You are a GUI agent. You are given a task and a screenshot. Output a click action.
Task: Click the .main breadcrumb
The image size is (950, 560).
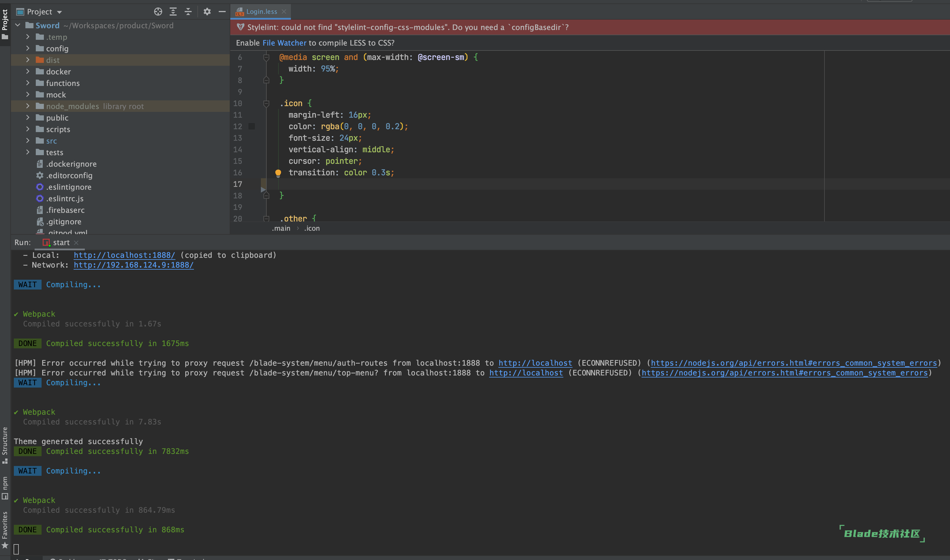[281, 228]
